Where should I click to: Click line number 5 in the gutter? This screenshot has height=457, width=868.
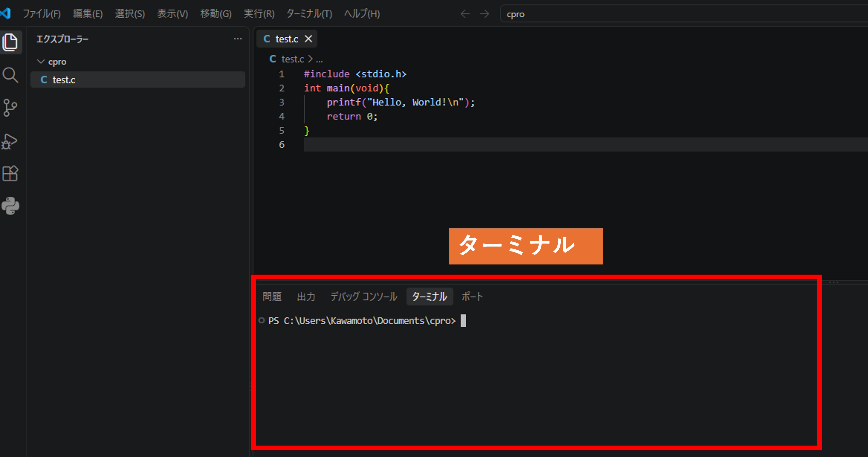pos(281,131)
